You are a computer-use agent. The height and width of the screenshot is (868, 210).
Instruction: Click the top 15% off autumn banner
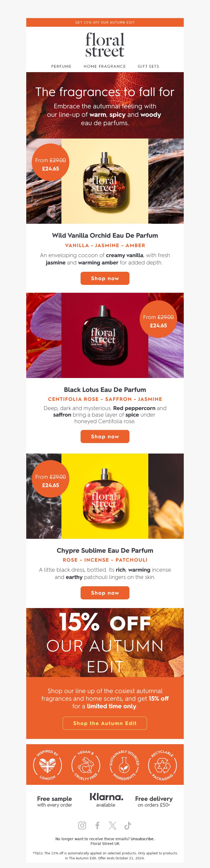pos(105,22)
